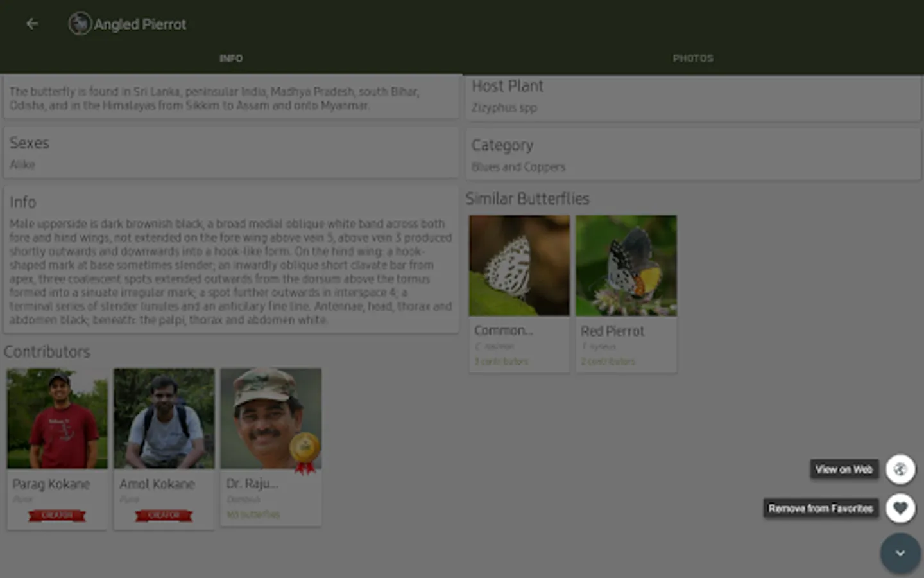Tap the butterfly logo beside Angled Pierrot

pyautogui.click(x=80, y=24)
